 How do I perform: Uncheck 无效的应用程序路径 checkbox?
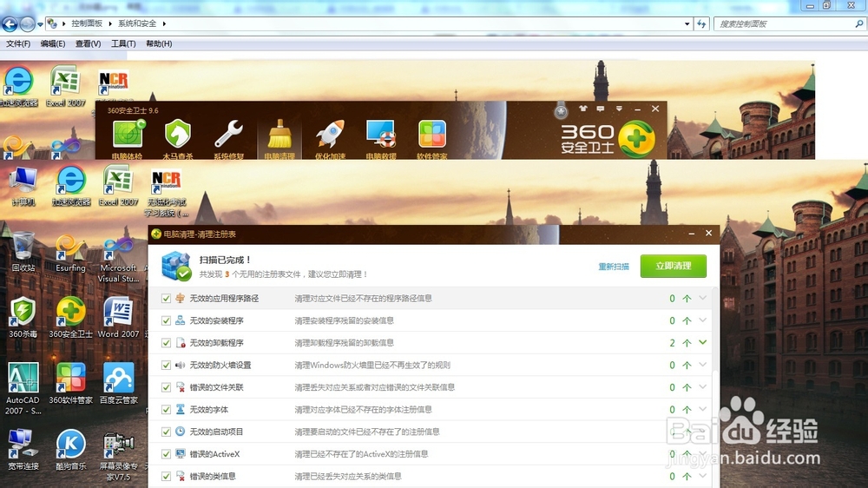pyautogui.click(x=166, y=299)
